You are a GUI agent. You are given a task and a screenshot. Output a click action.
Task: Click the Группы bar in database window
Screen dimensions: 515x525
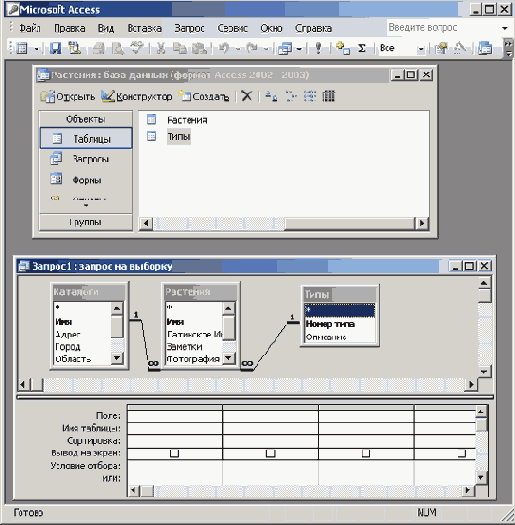tap(86, 222)
